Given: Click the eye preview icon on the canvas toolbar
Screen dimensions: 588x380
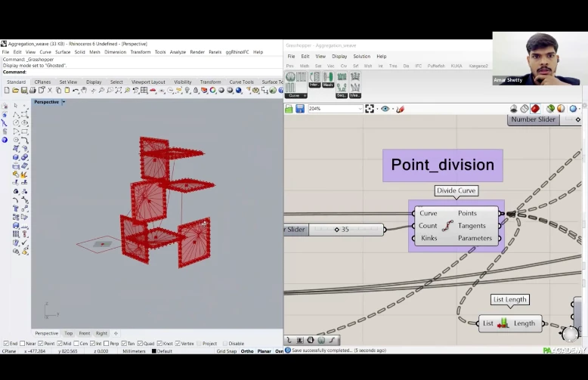Looking at the screenshot, I should pyautogui.click(x=385, y=109).
